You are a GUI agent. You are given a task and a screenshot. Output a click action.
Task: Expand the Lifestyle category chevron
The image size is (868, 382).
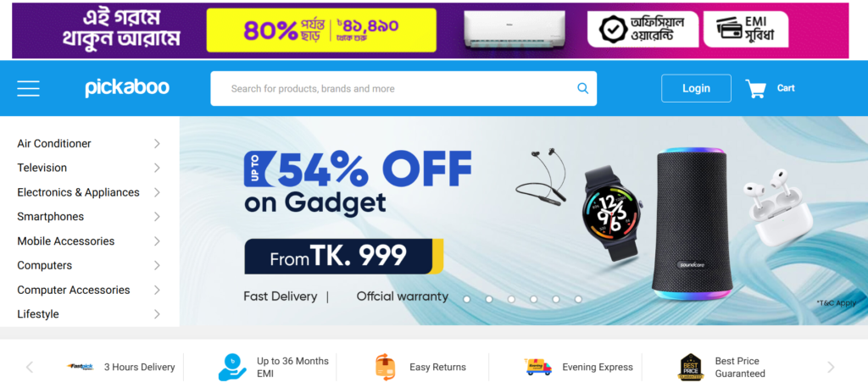click(157, 314)
